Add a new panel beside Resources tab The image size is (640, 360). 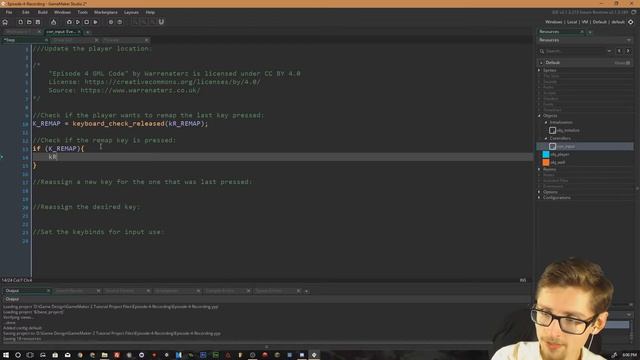(x=590, y=31)
